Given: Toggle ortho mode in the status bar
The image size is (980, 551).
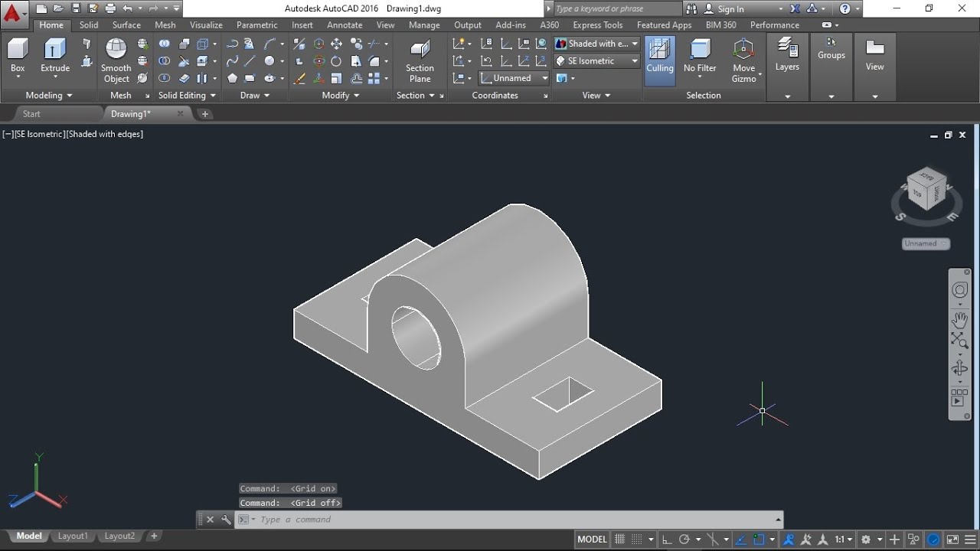Looking at the screenshot, I should (x=667, y=540).
